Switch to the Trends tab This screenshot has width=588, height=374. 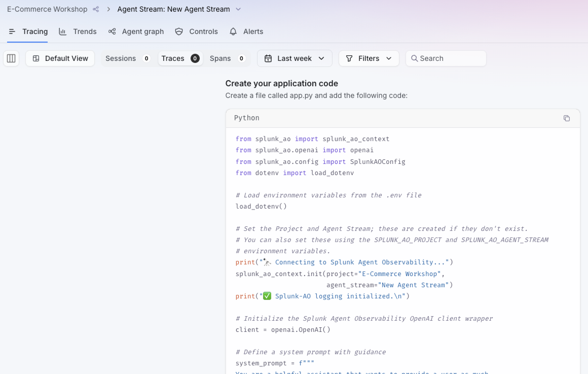pos(78,31)
